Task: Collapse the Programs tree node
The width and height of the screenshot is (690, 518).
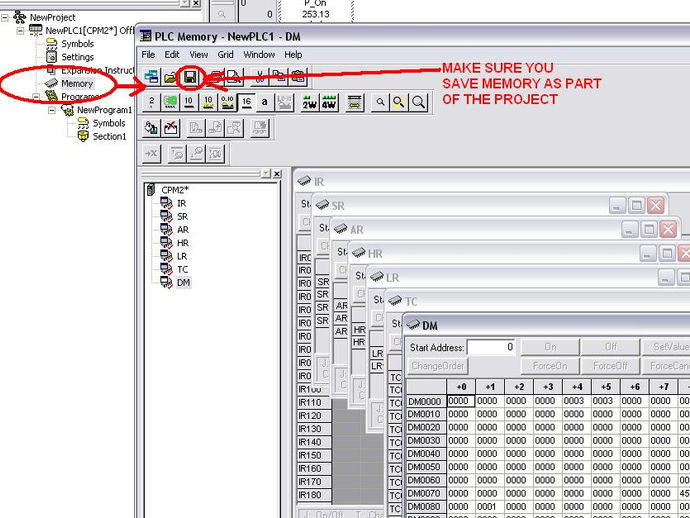Action: tap(36, 96)
